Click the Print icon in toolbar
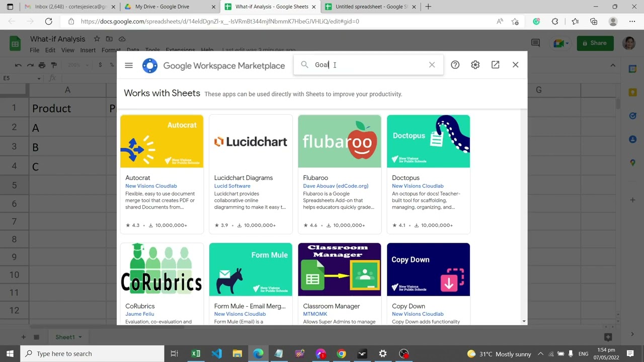The height and width of the screenshot is (362, 644). (x=42, y=65)
